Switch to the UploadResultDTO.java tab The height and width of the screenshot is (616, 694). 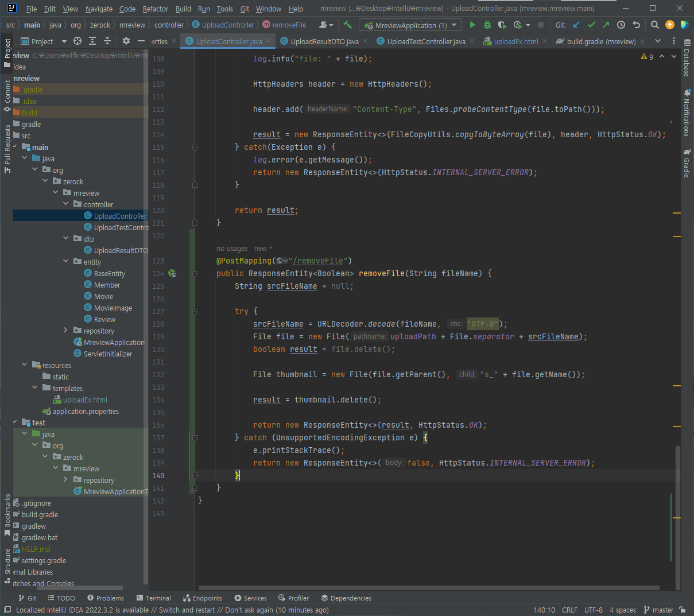coord(324,41)
